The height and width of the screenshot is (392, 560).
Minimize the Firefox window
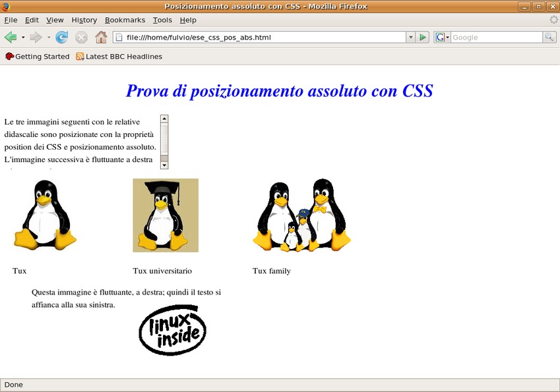[x=524, y=7]
